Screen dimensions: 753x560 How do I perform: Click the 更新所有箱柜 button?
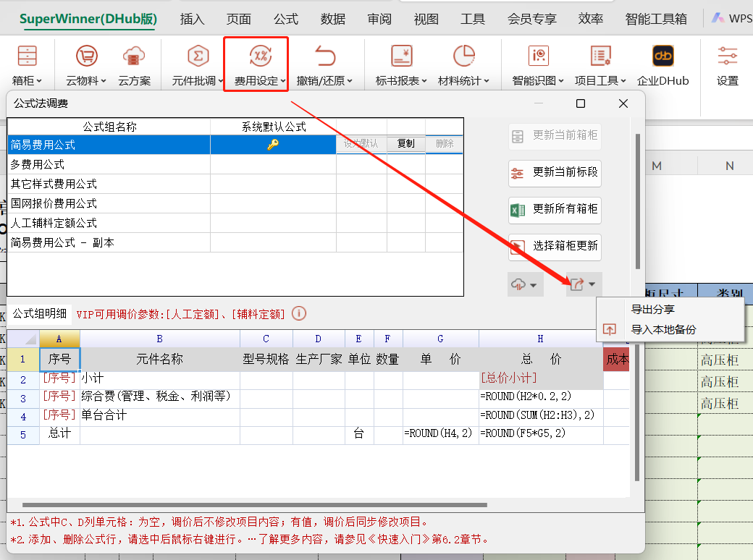(555, 210)
